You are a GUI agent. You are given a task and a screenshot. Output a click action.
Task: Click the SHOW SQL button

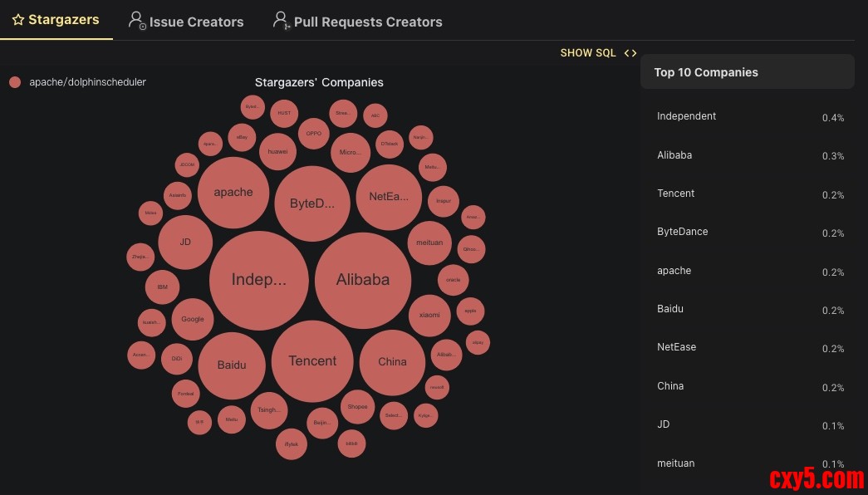[x=598, y=53]
